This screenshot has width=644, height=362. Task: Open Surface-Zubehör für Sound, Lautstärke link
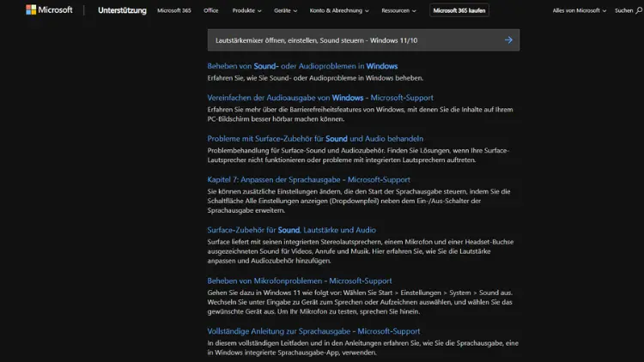(x=291, y=230)
